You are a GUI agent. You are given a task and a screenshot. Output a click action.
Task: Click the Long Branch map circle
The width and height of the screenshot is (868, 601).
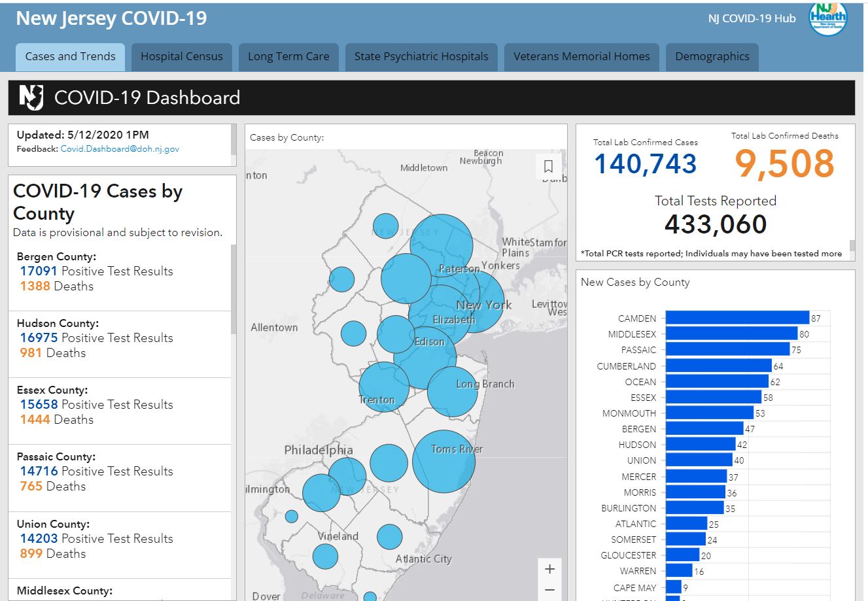coord(453,392)
